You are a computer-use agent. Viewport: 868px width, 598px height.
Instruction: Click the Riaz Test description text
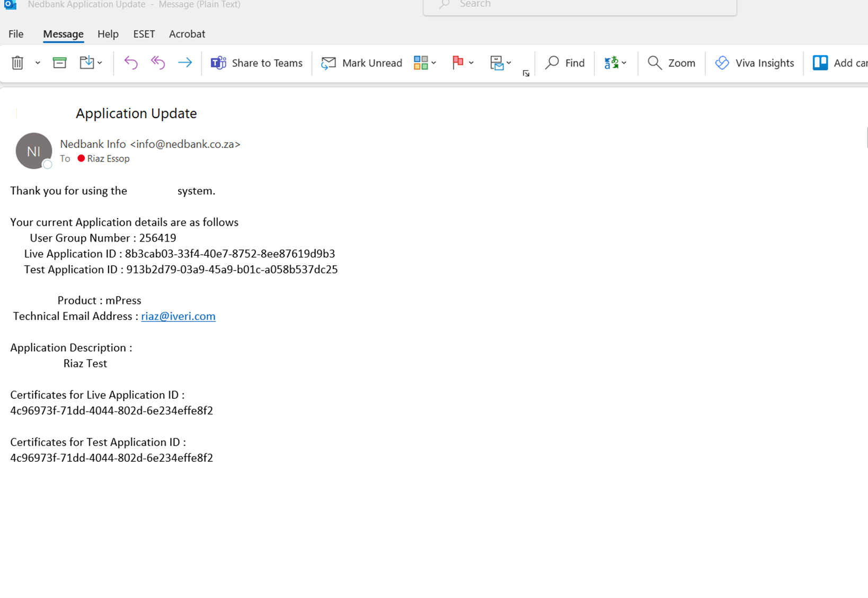tap(85, 363)
